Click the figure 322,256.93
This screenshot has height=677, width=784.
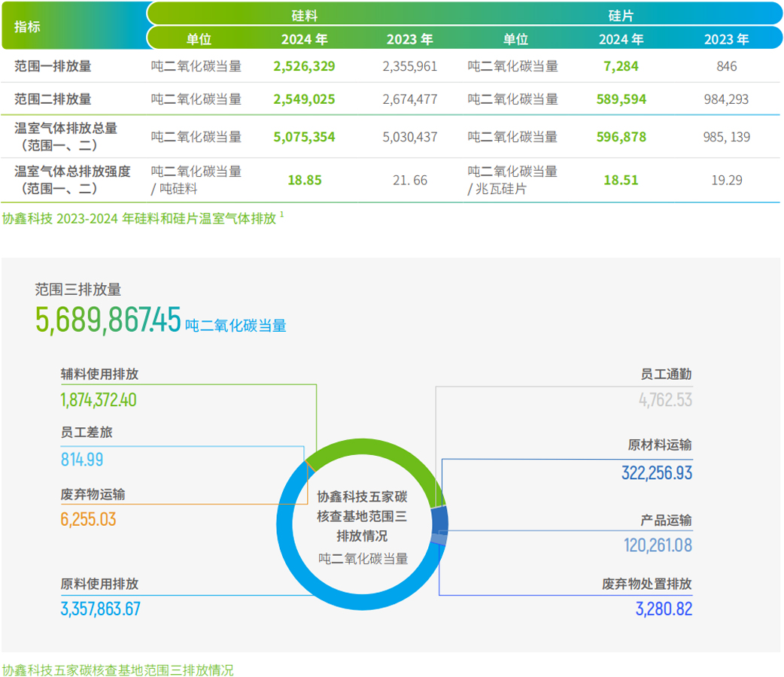(x=657, y=472)
